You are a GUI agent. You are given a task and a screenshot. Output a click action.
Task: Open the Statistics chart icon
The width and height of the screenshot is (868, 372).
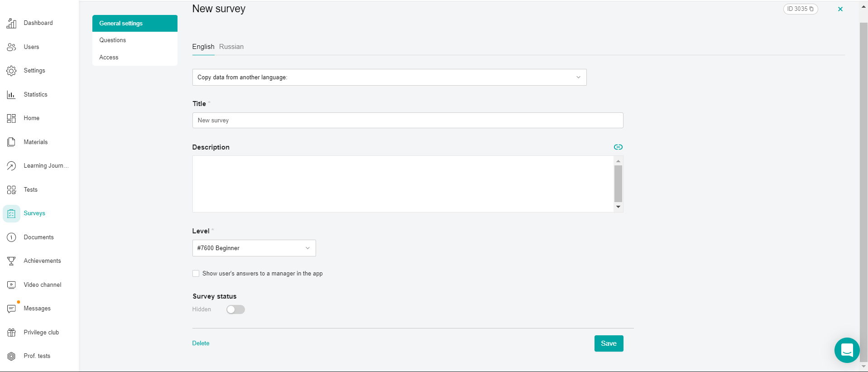point(11,95)
